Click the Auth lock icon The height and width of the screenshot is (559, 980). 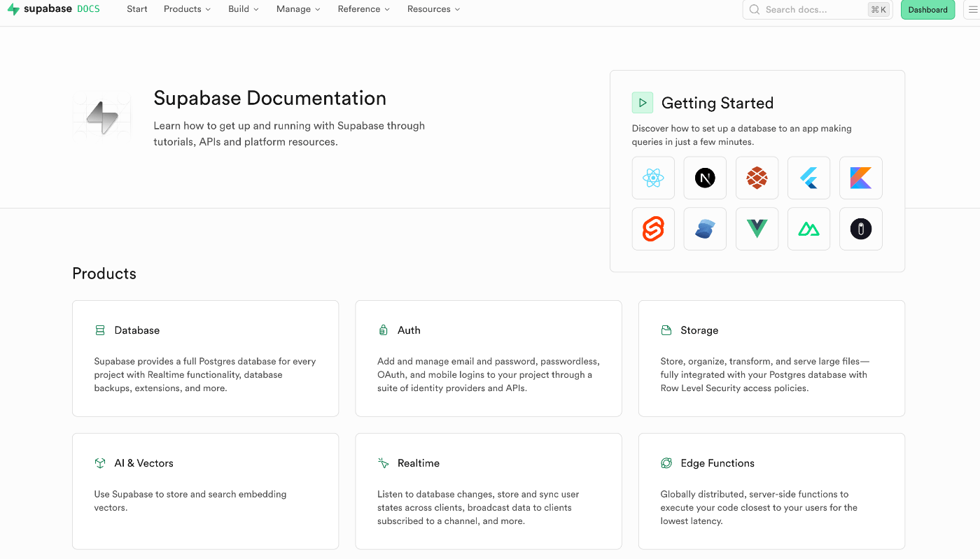point(383,330)
